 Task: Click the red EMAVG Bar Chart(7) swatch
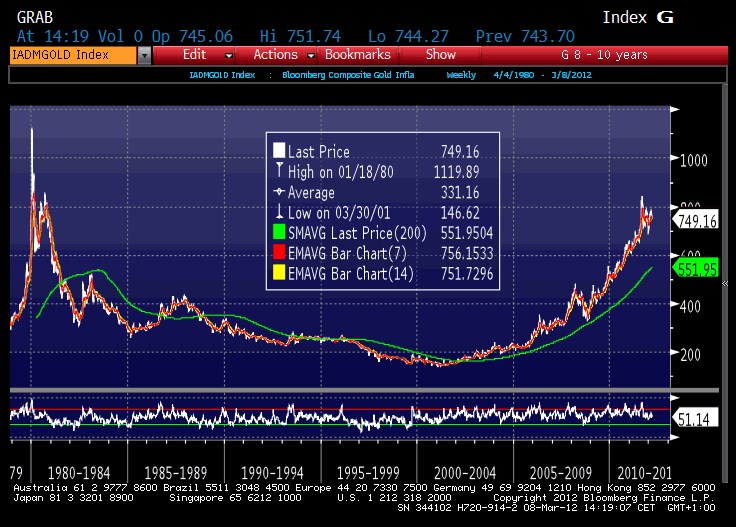(279, 252)
